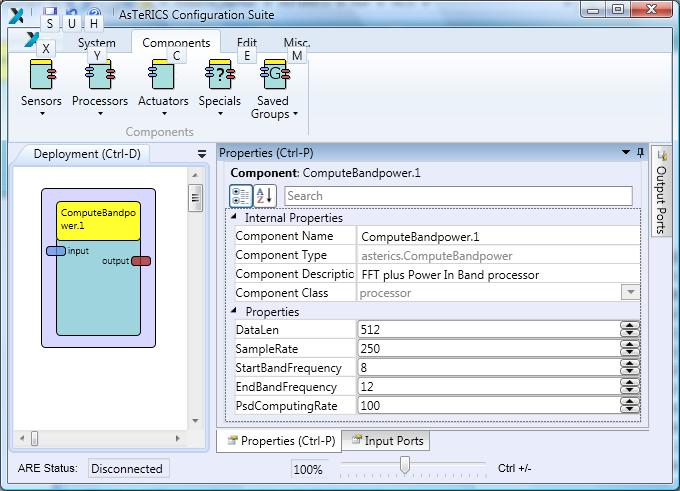680x491 pixels.
Task: Edit the Component Name field
Action: 499,237
